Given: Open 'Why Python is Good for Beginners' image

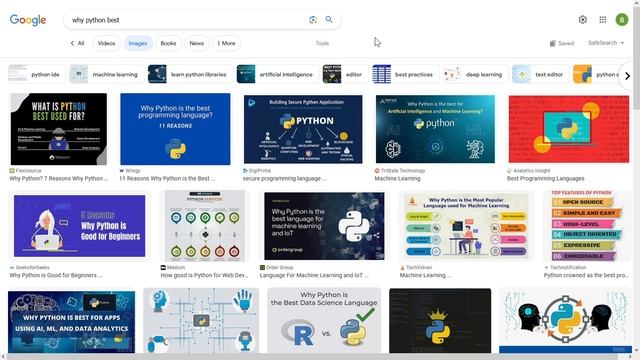Looking at the screenshot, I should point(80,226).
